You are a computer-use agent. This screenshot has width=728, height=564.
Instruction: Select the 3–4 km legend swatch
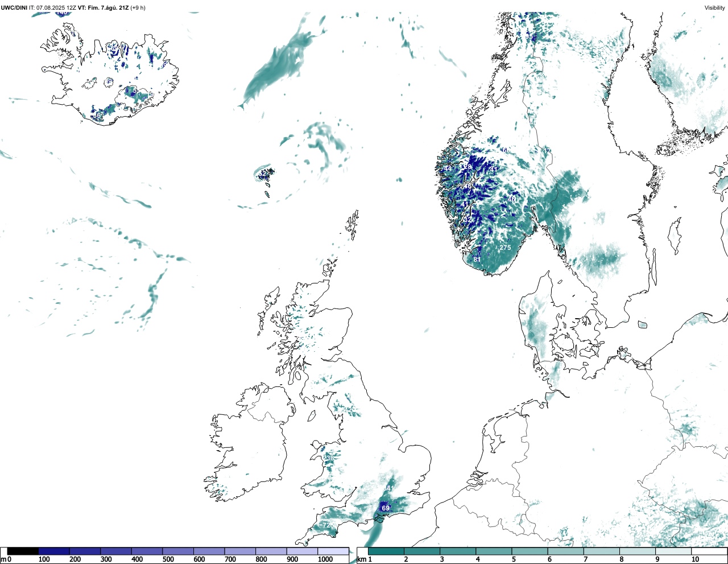[458, 551]
